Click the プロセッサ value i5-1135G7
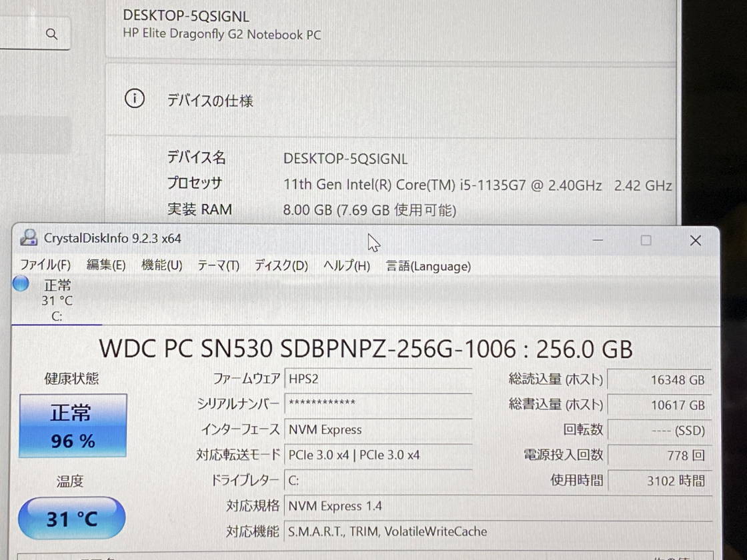 tap(478, 185)
